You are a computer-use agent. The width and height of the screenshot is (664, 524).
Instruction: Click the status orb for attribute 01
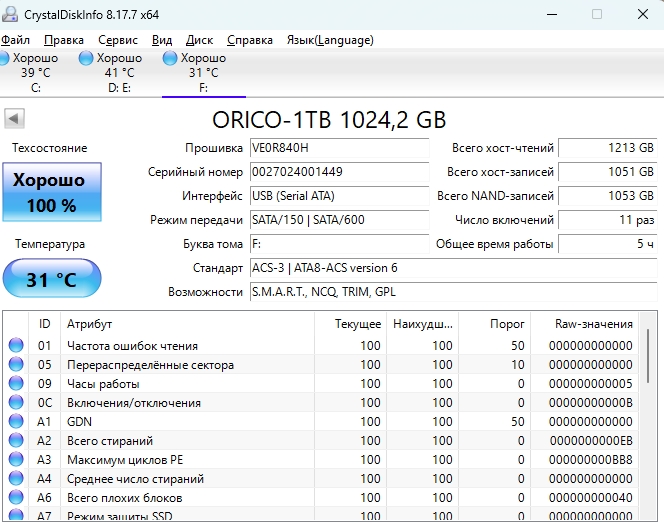coord(16,346)
